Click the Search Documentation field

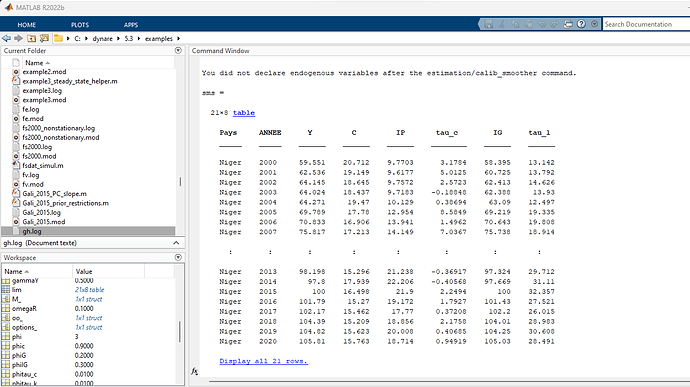(646, 24)
